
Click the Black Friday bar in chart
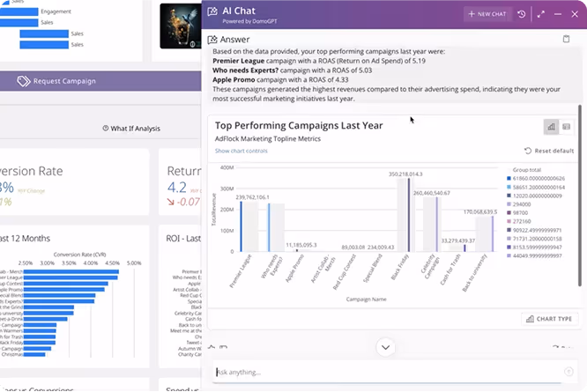coord(409,215)
